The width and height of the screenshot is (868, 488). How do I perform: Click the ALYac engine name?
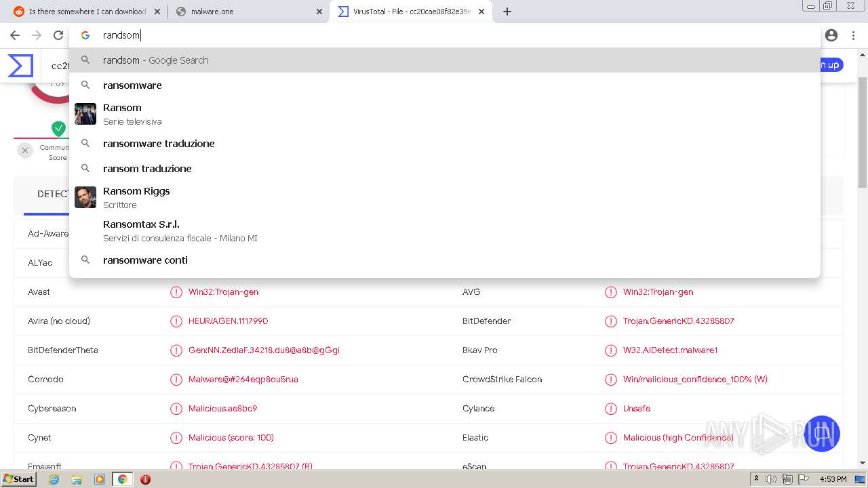coord(40,263)
